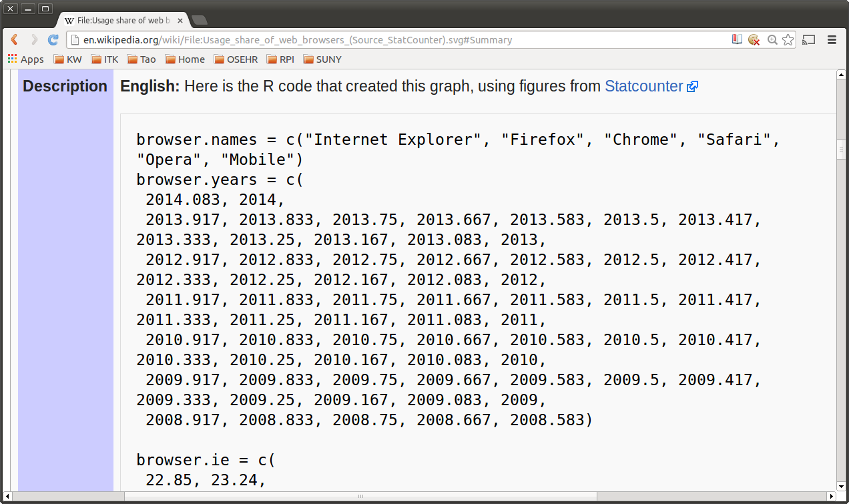This screenshot has height=504, width=849.
Task: Click the horizontal scrollbar thumb
Action: pos(360,496)
